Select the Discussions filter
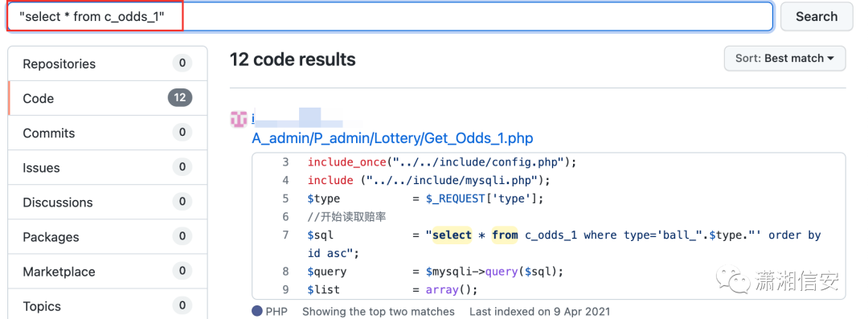Screen dimensions: 868x319 (108, 202)
